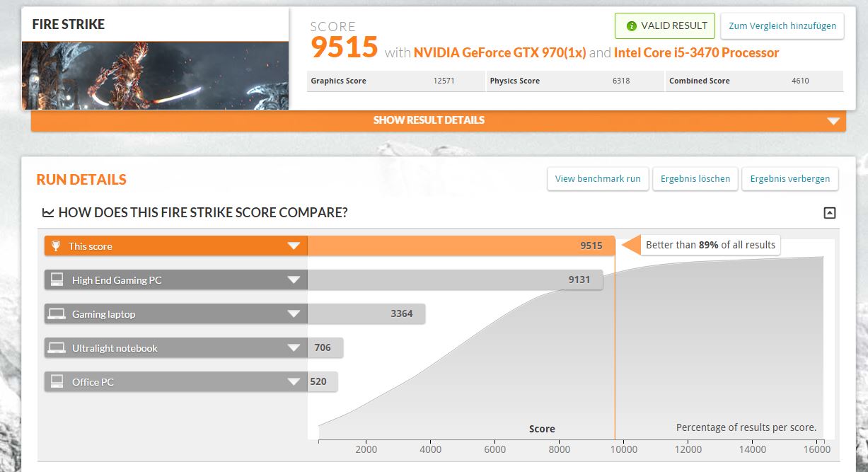Click the trophy icon beside This score
Image resolution: width=868 pixels, height=472 pixels.
pyautogui.click(x=57, y=246)
